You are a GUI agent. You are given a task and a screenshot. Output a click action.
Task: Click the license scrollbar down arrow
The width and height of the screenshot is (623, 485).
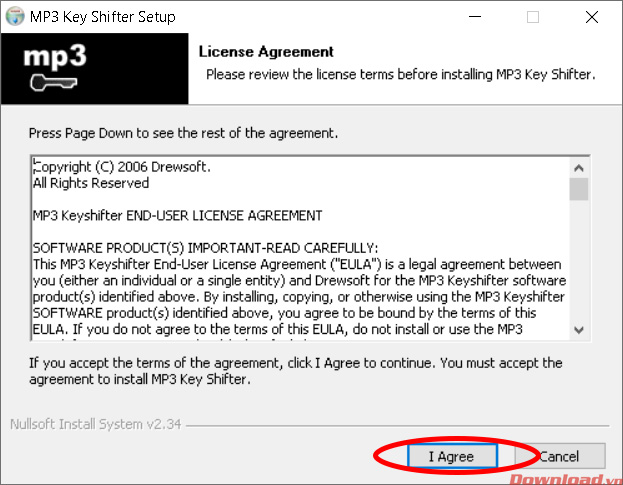coord(579,329)
